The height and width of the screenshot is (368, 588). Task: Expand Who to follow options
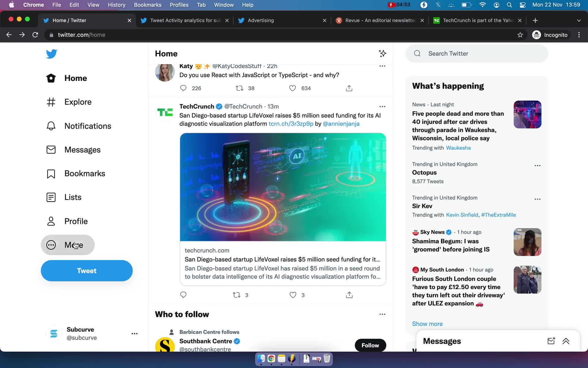381,314
